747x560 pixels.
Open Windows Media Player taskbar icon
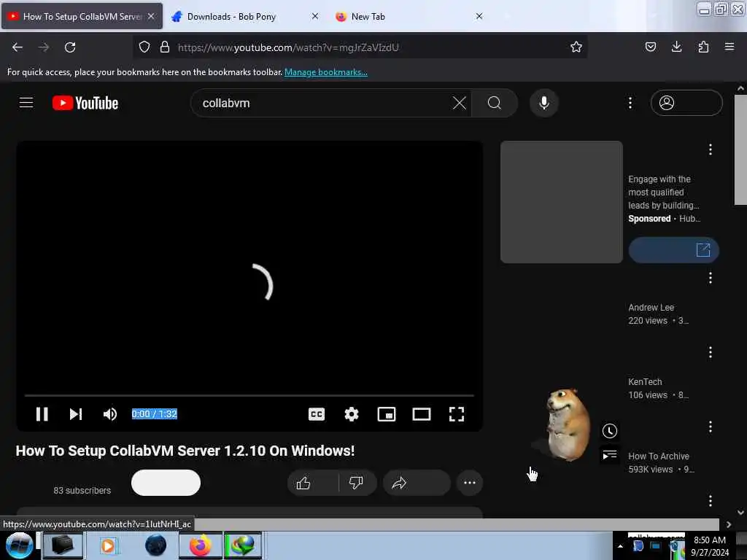point(108,545)
